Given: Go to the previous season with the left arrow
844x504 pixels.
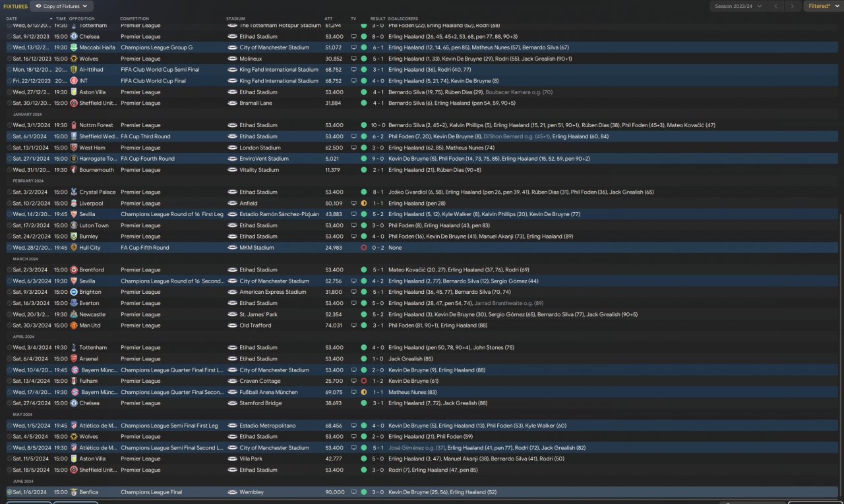Looking at the screenshot, I should pos(777,6).
